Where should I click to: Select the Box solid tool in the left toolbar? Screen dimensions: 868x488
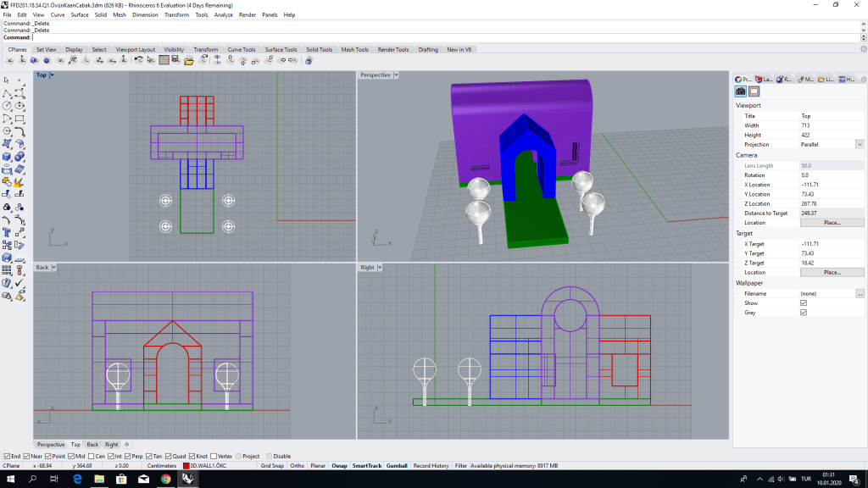click(7, 157)
